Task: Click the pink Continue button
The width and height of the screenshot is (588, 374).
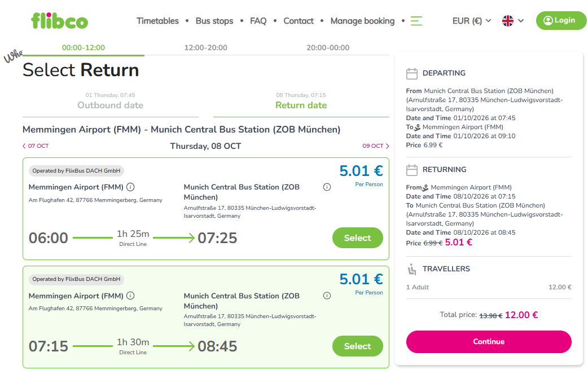Action: click(x=489, y=342)
